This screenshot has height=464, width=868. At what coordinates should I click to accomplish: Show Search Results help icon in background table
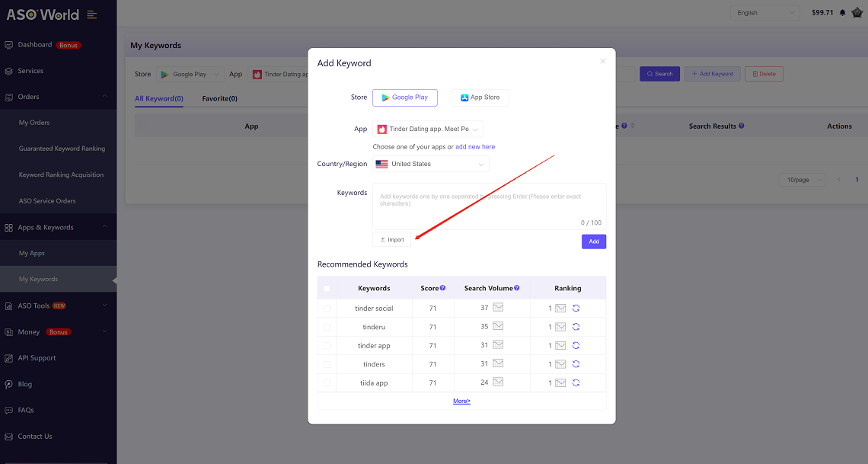742,126
